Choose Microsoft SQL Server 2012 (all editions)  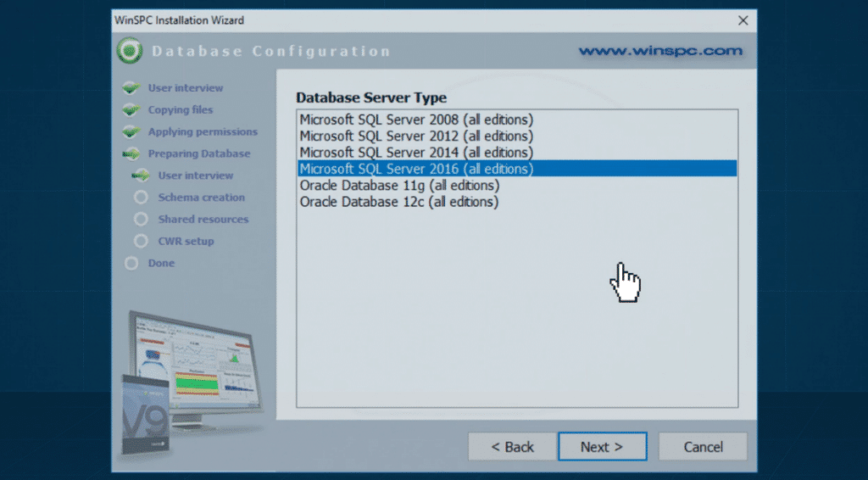[x=416, y=136]
